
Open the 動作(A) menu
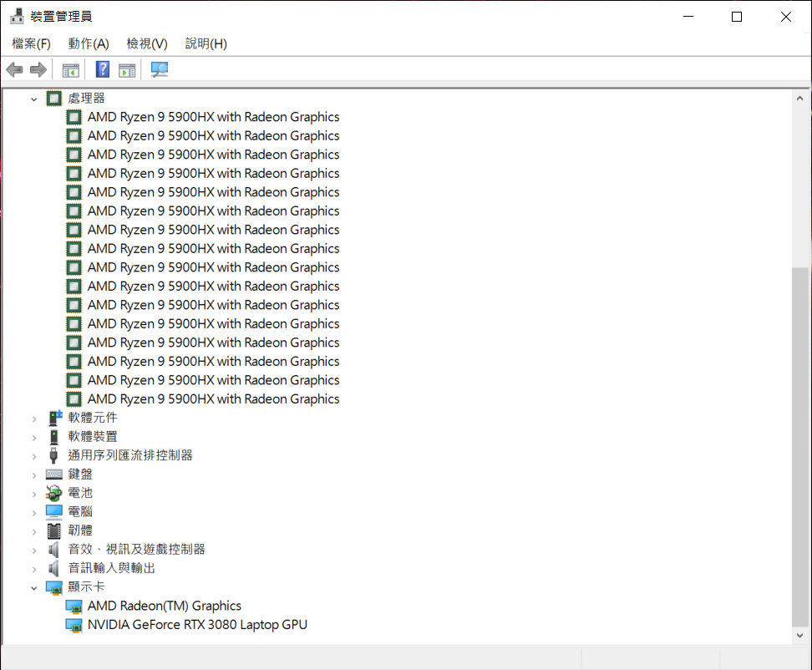pyautogui.click(x=89, y=43)
